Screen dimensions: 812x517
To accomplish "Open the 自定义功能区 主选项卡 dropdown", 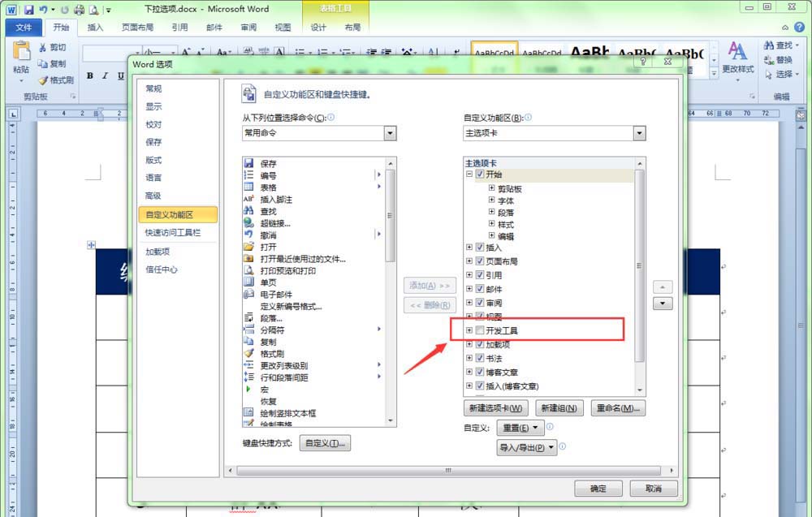I will pyautogui.click(x=640, y=133).
